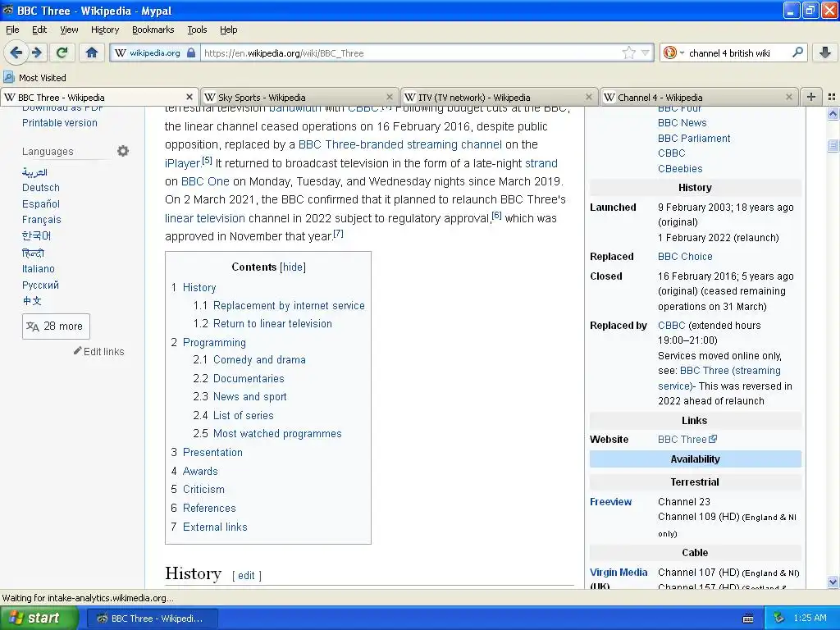Click the search box with channel 4 text
This screenshot has height=630, width=840.
point(737,53)
